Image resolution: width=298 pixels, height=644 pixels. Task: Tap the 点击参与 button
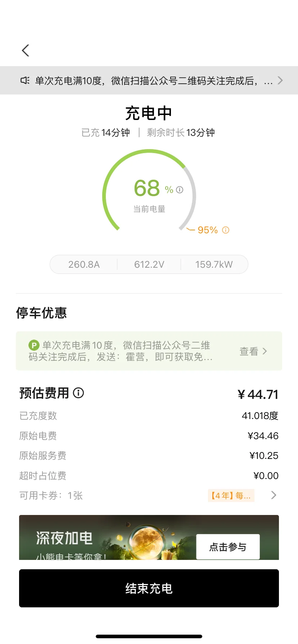pyautogui.click(x=228, y=547)
